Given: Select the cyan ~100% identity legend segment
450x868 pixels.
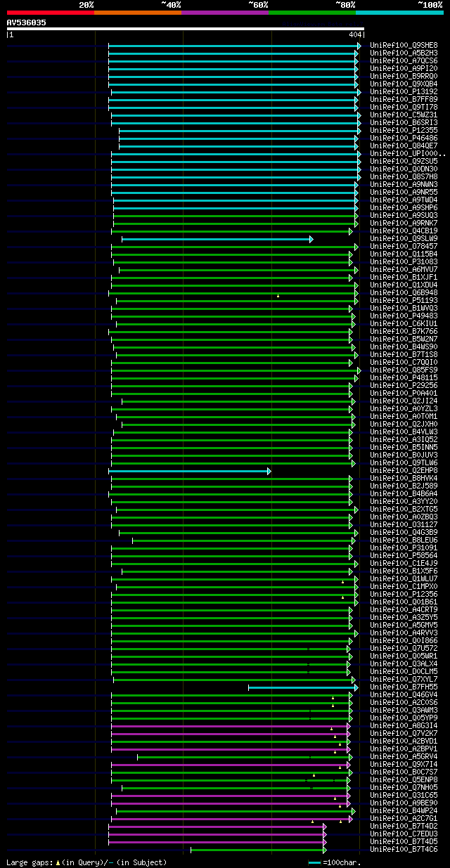Looking at the screenshot, I should pyautogui.click(x=399, y=13).
